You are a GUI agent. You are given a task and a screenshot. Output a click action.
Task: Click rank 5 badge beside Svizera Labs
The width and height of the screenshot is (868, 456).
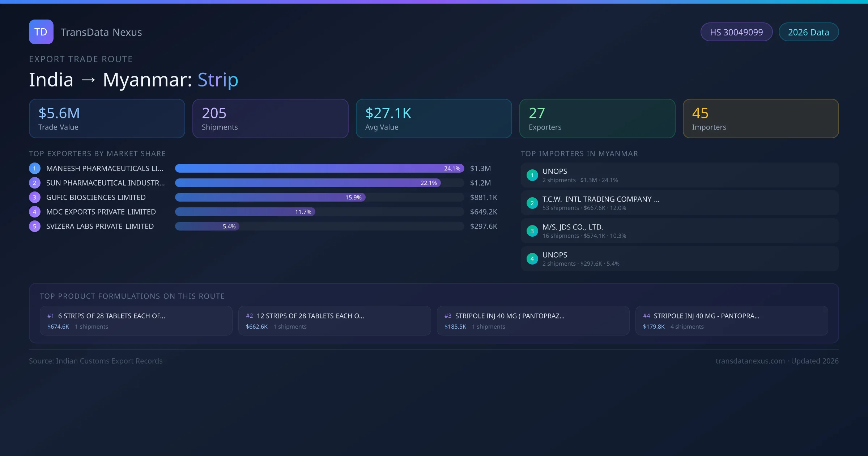tap(35, 226)
